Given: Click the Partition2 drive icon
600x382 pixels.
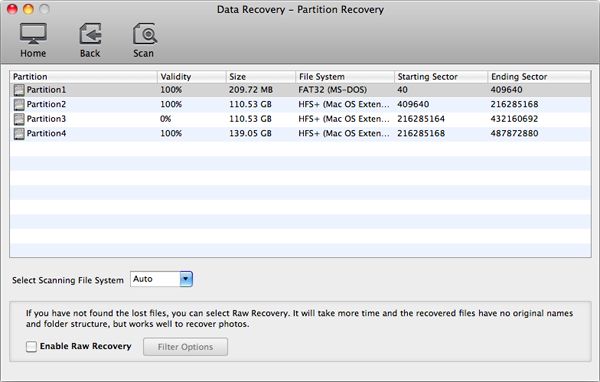Looking at the screenshot, I should tap(19, 104).
